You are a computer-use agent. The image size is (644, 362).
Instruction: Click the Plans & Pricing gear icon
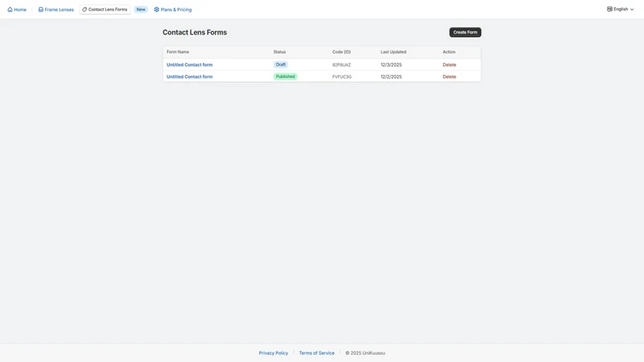click(156, 10)
